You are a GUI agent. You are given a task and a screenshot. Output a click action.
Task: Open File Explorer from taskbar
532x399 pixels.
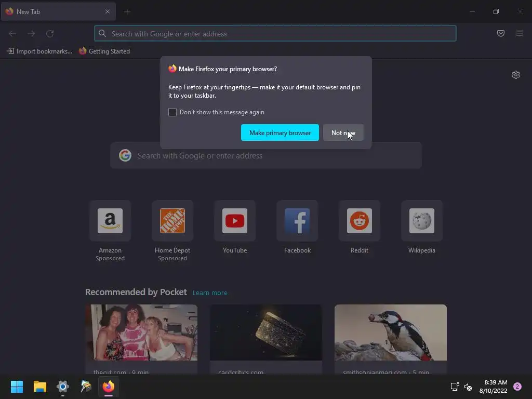[x=39, y=387]
